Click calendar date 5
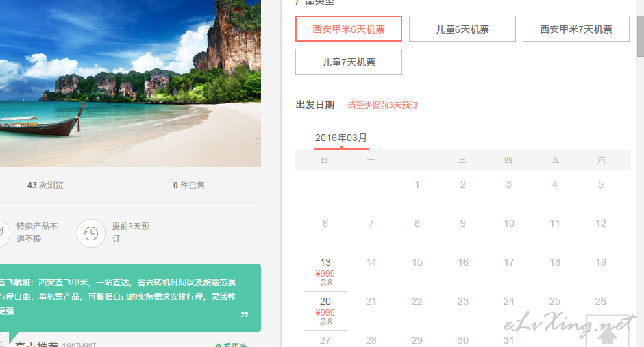This screenshot has height=347, width=644. coord(600,185)
